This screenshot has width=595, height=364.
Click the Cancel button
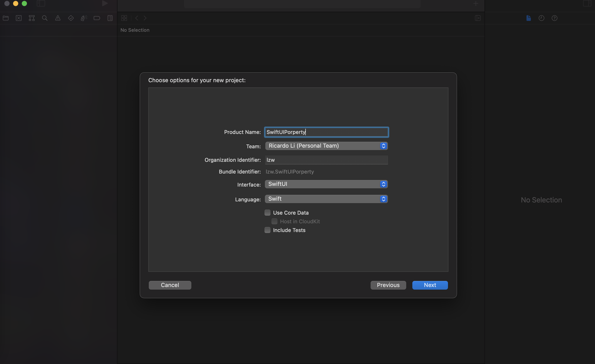pyautogui.click(x=170, y=285)
